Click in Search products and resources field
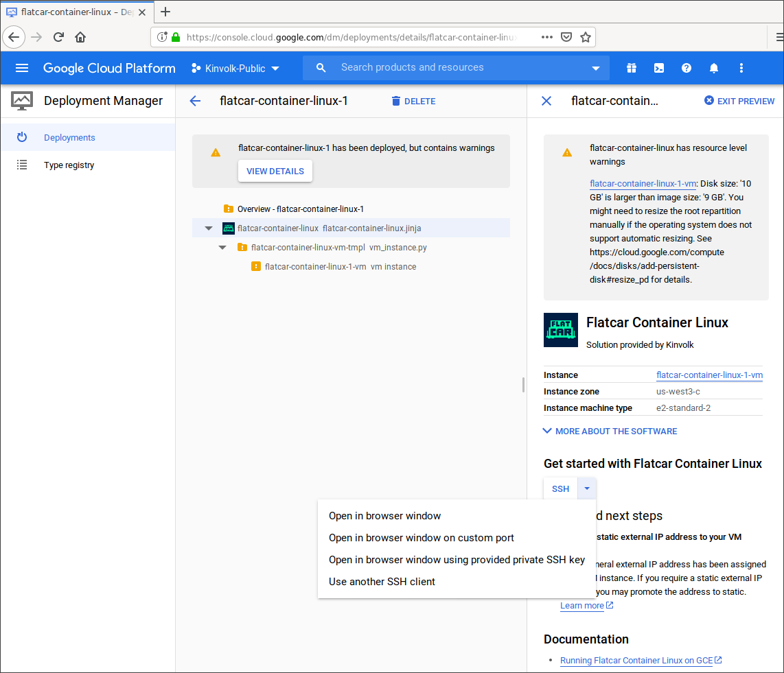 [x=453, y=68]
